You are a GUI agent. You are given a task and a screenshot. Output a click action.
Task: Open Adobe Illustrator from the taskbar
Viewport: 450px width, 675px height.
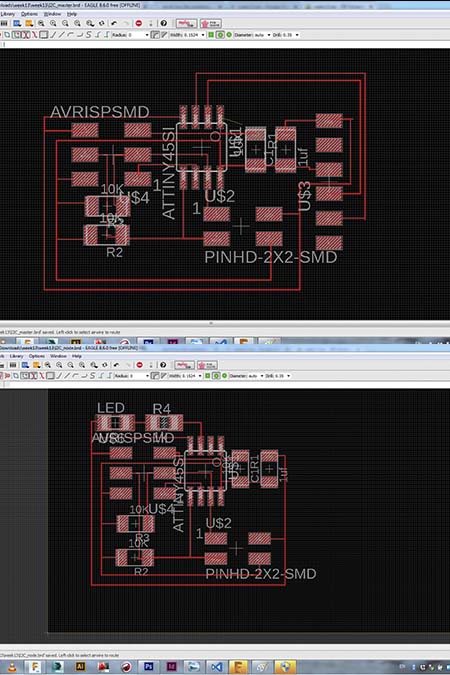pyautogui.click(x=80, y=666)
